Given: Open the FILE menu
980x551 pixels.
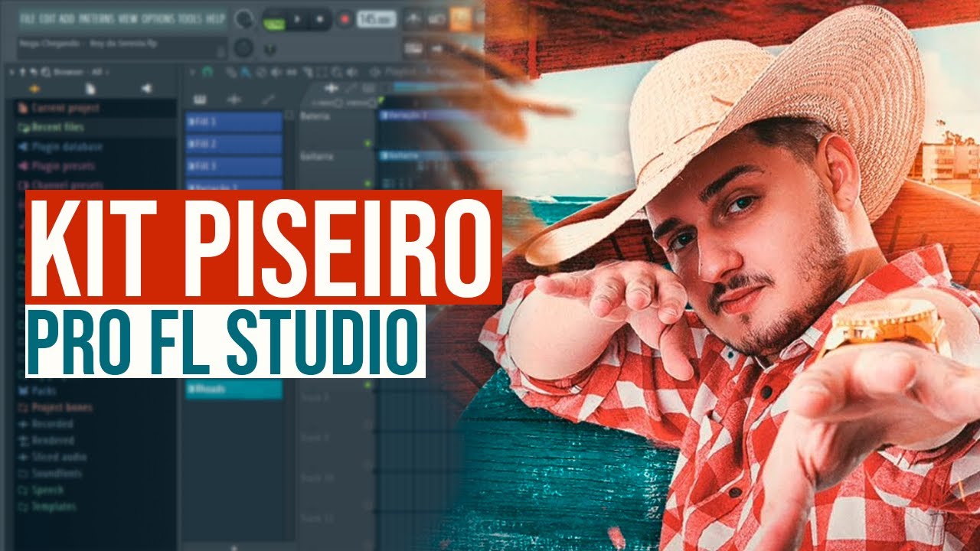Looking at the screenshot, I should 28,18.
